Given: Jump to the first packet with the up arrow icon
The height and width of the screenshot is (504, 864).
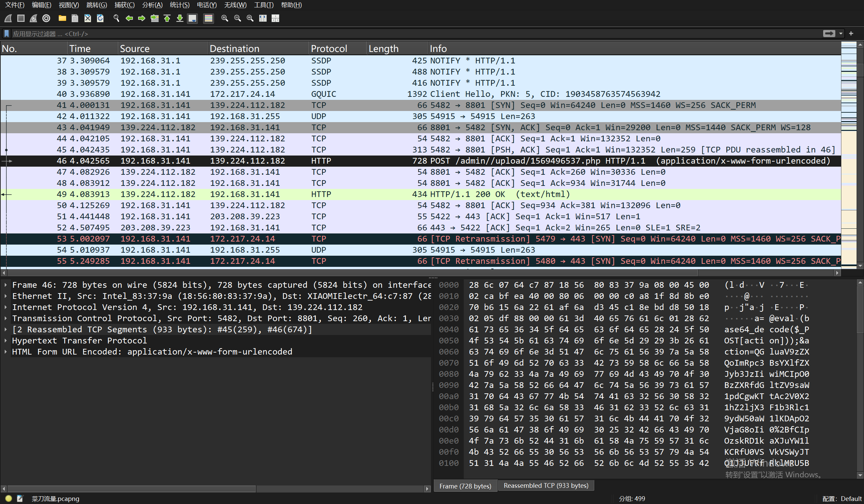Looking at the screenshot, I should [x=167, y=18].
